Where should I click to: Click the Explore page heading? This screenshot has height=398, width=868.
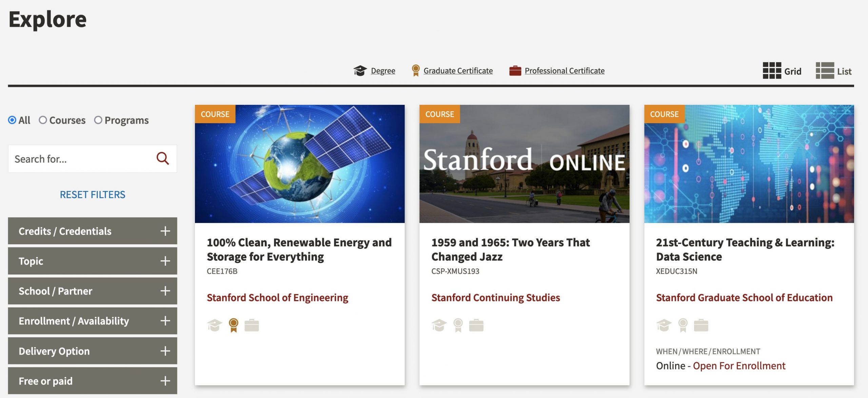(47, 19)
